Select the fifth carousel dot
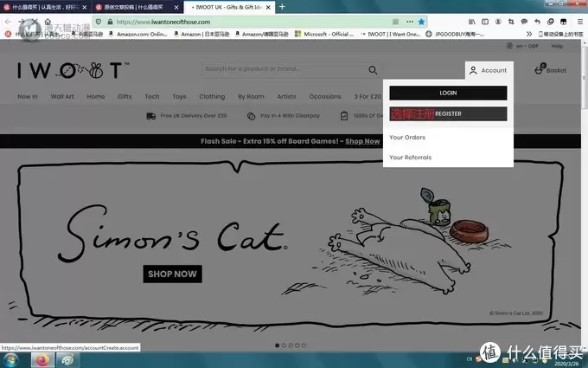The width and height of the screenshot is (588, 368). [x=304, y=345]
